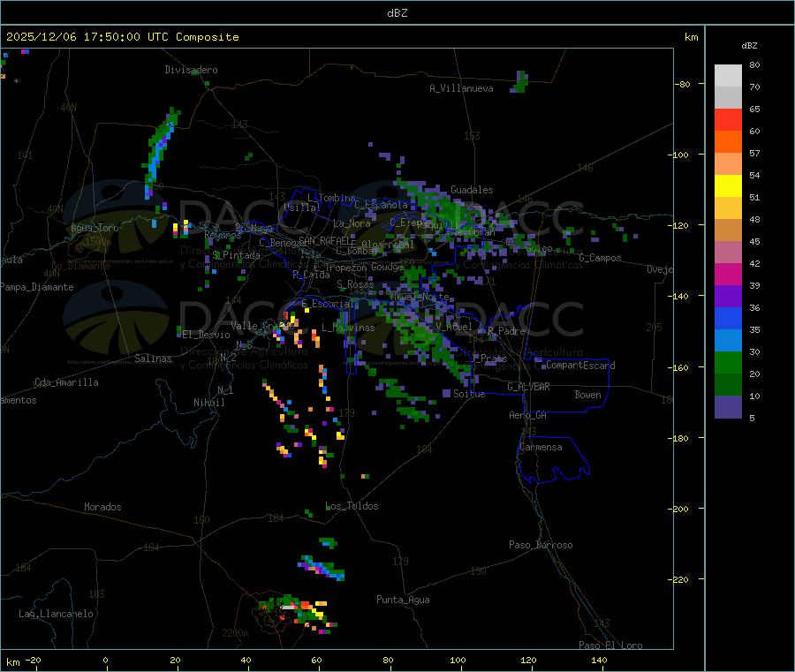Click the Nihuil map label

click(208, 403)
